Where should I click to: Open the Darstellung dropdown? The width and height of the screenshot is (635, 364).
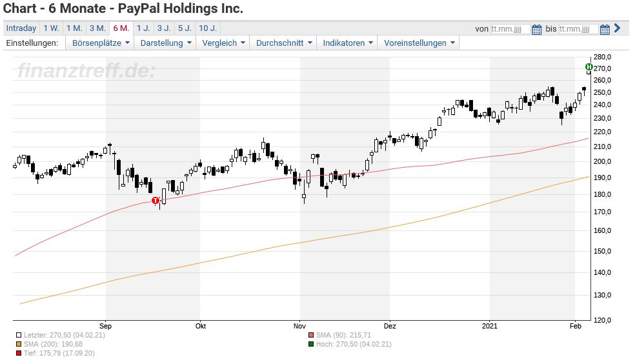[166, 43]
